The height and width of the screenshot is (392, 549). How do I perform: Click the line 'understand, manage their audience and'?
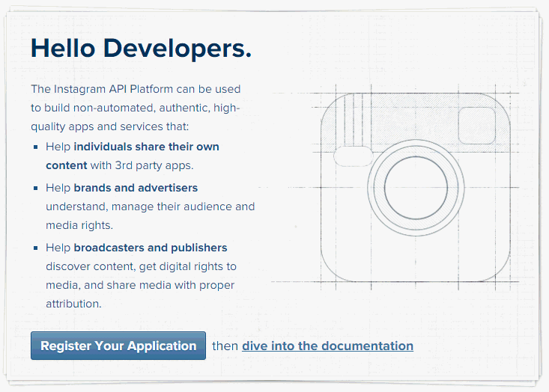[x=151, y=206]
